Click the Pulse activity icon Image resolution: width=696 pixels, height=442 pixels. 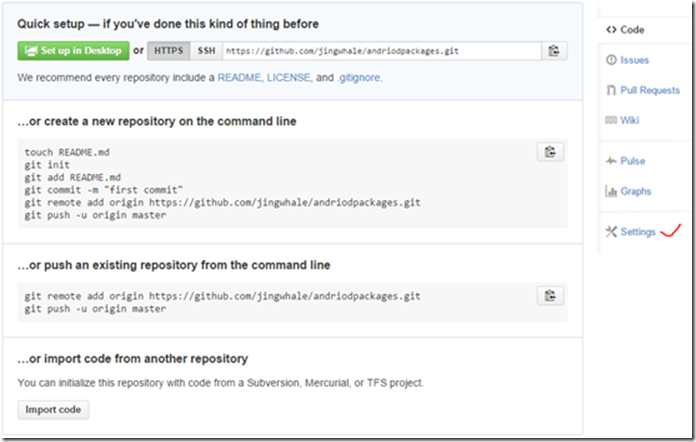point(611,161)
